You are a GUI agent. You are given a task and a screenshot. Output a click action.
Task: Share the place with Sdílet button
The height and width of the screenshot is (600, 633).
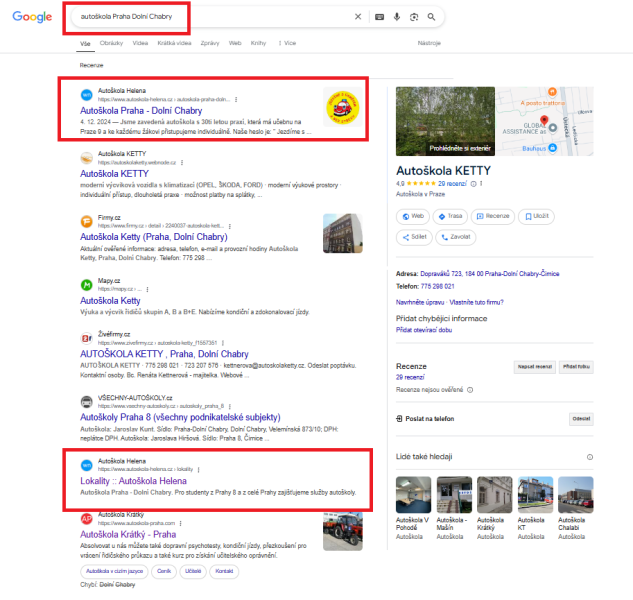click(414, 237)
